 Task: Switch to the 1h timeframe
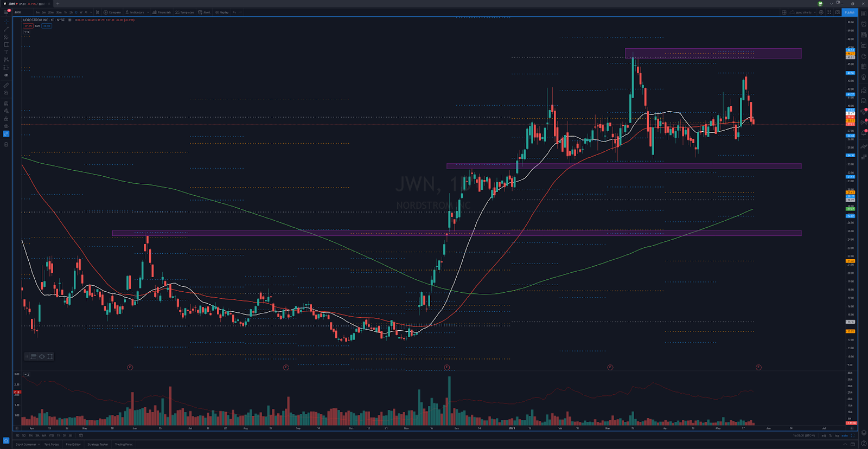pyautogui.click(x=66, y=12)
